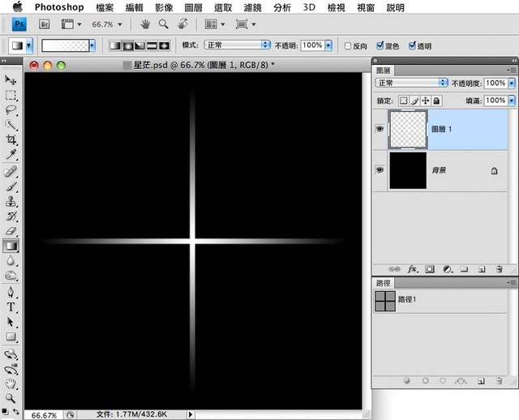
Task: Select the Clone Stamp tool
Action: tap(11, 201)
